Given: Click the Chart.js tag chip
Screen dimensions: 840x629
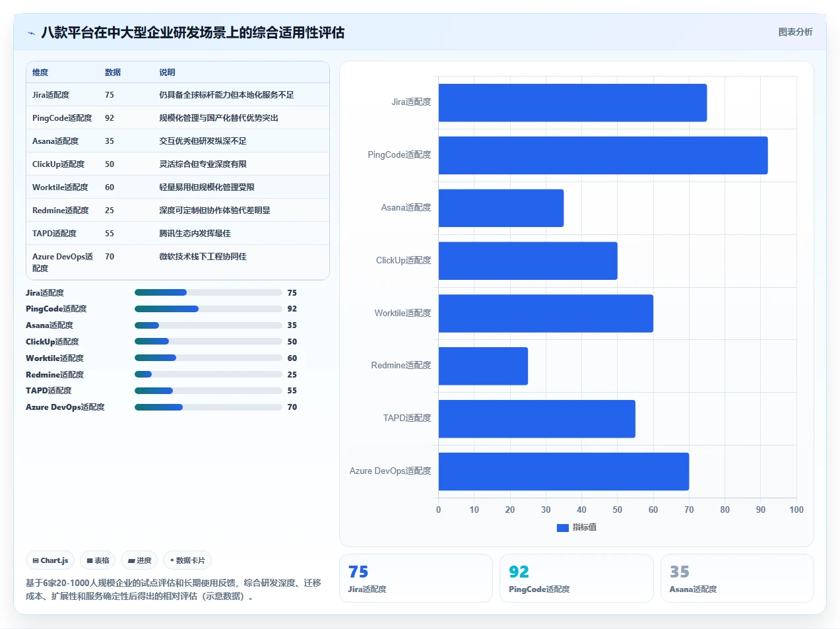Looking at the screenshot, I should [x=51, y=560].
